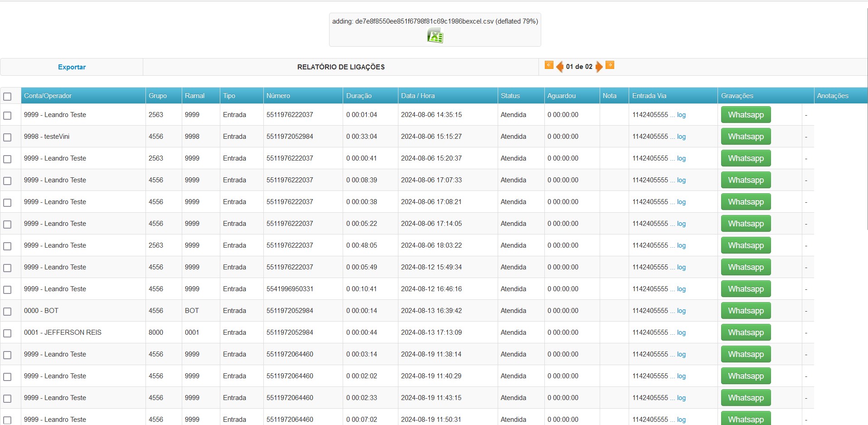Go to next page using orange right arrow

pyautogui.click(x=599, y=67)
